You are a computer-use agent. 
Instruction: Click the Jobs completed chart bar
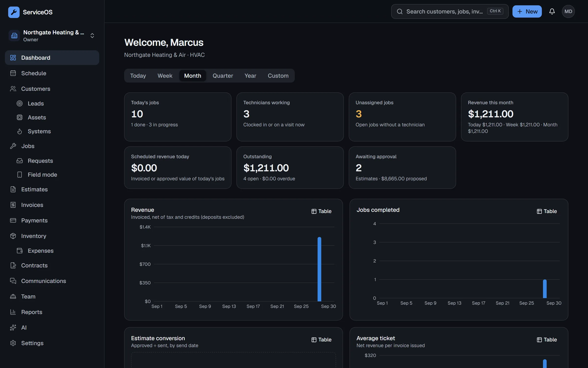click(545, 289)
